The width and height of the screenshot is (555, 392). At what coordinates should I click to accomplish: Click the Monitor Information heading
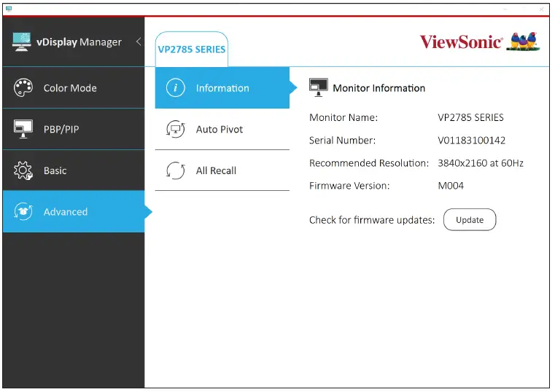click(379, 88)
